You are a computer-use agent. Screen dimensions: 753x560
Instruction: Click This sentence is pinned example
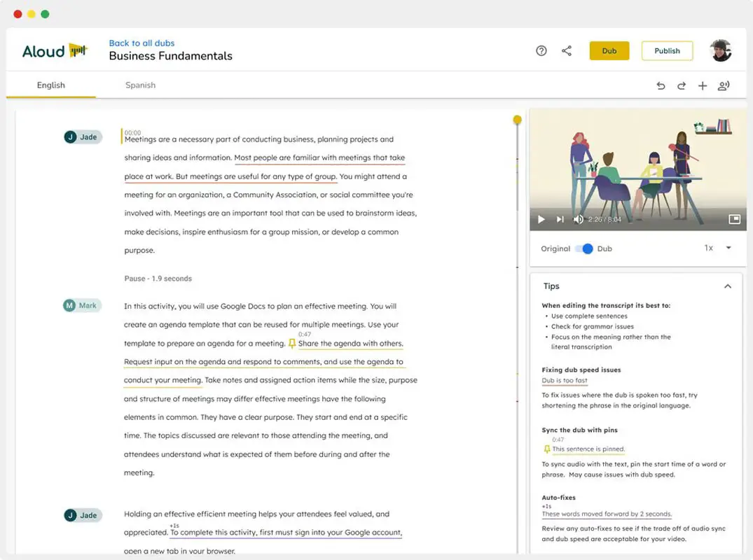click(588, 449)
